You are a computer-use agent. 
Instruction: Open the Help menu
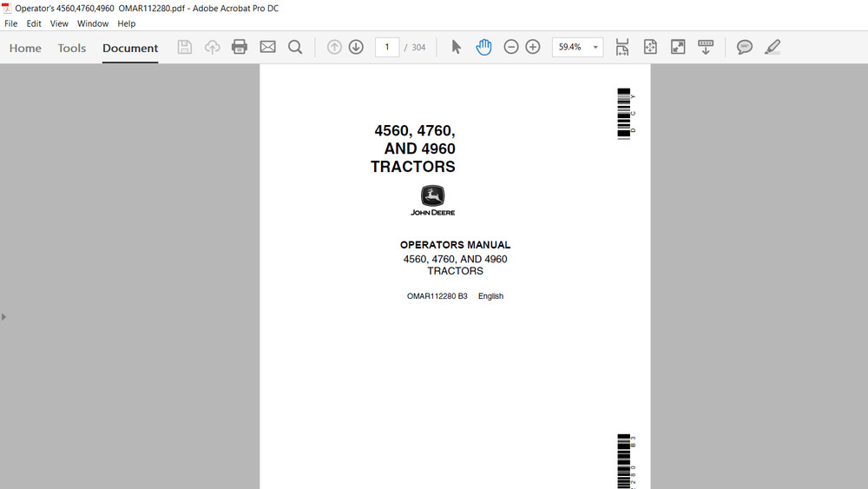[126, 23]
